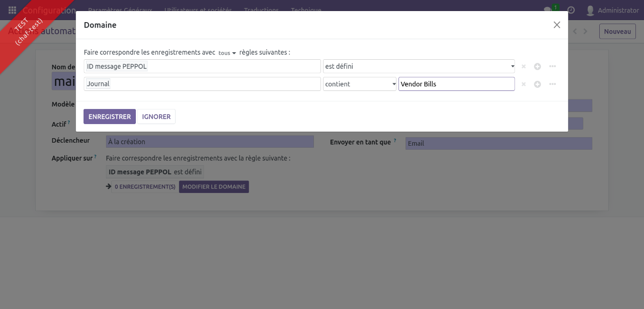Add a rule after ID message PEPPOL
Screen dimensions: 644x309
point(537,66)
